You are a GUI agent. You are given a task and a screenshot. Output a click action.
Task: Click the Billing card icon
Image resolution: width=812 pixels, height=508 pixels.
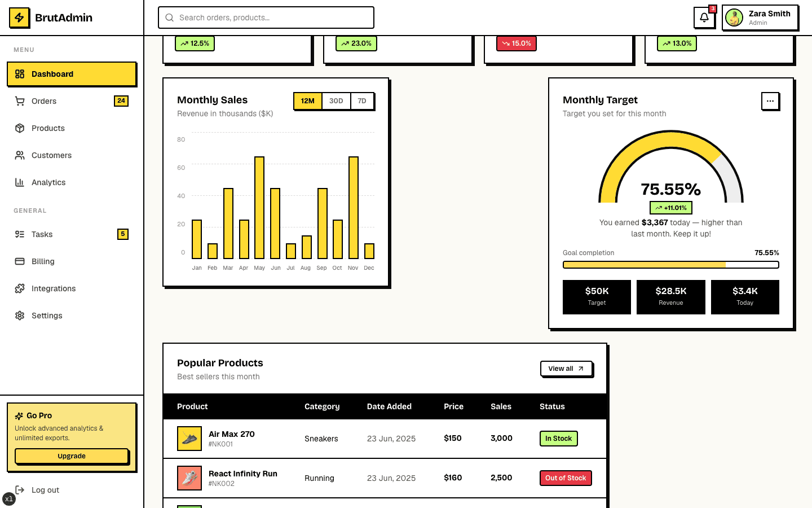[20, 261]
